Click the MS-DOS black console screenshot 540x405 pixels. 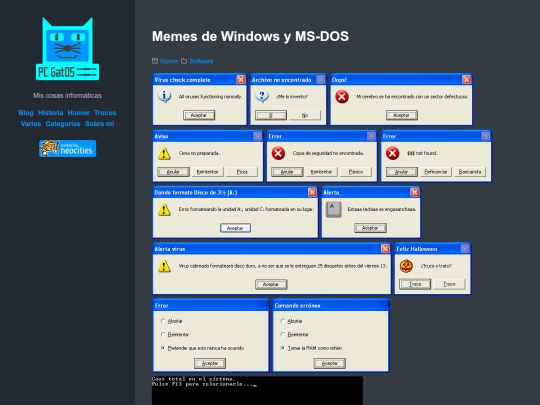point(257,391)
